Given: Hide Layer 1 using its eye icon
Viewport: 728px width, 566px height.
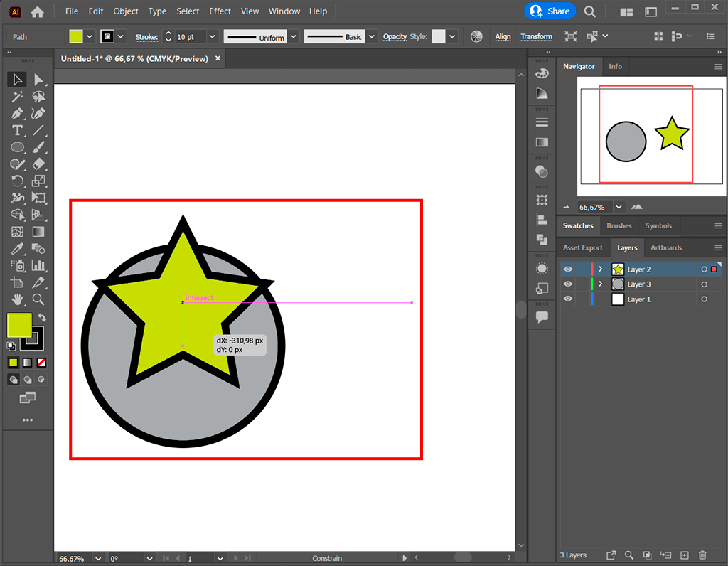Looking at the screenshot, I should pyautogui.click(x=567, y=299).
